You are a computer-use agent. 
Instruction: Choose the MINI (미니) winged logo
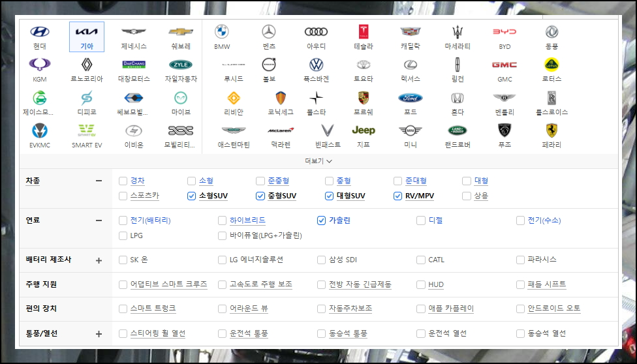point(411,130)
